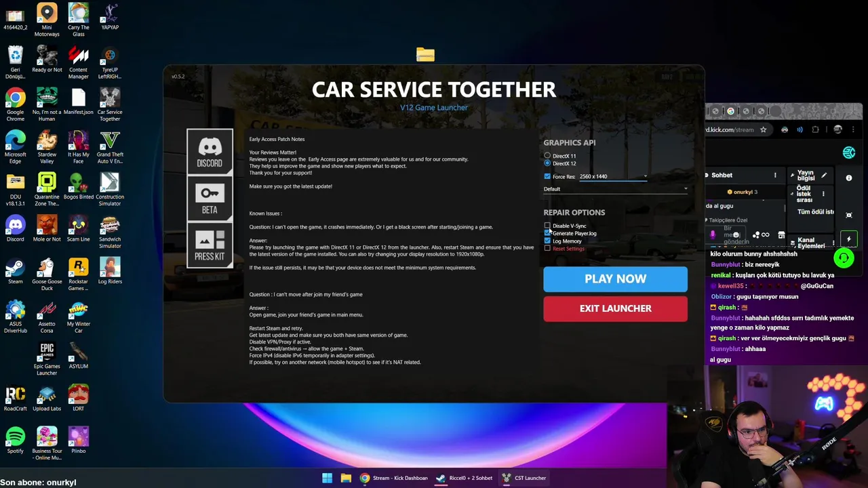Click the kick.com address bar

(x=731, y=129)
